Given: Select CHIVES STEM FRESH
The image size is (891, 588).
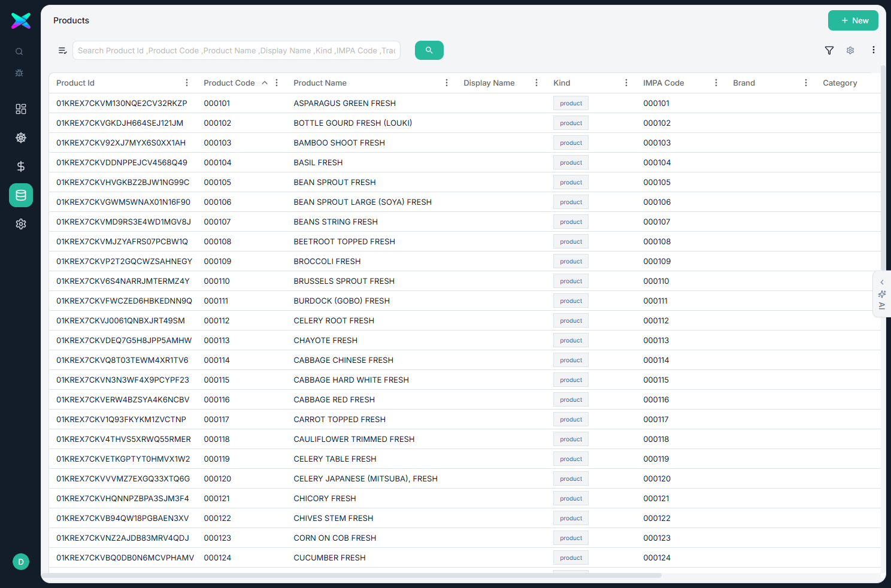Looking at the screenshot, I should [333, 518].
